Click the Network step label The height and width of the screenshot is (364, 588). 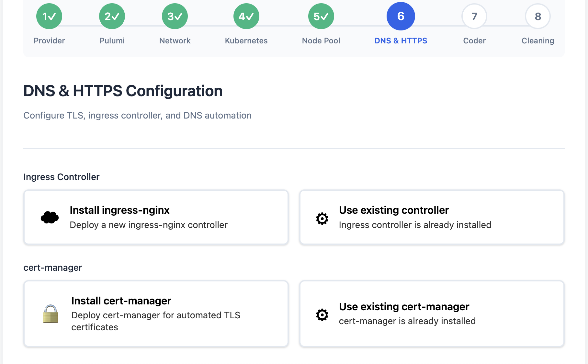(175, 41)
